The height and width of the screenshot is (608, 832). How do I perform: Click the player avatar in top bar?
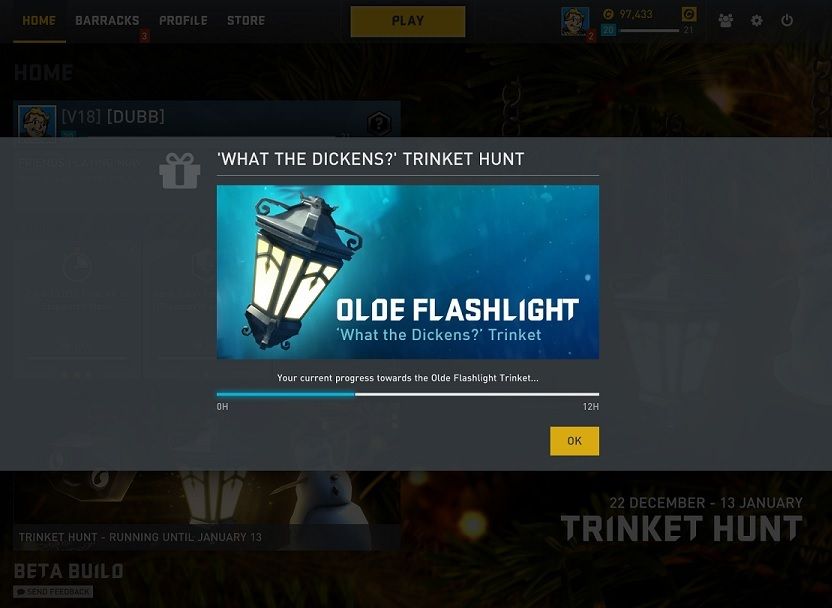click(575, 21)
